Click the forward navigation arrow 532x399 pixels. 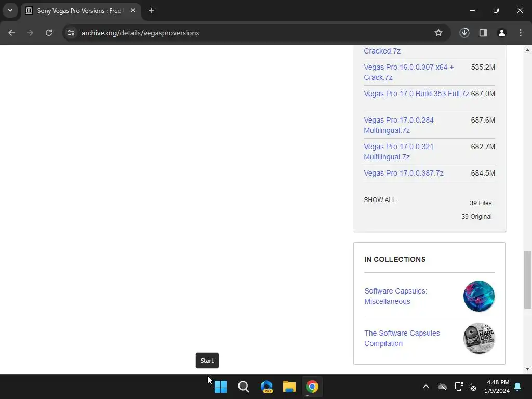30,33
